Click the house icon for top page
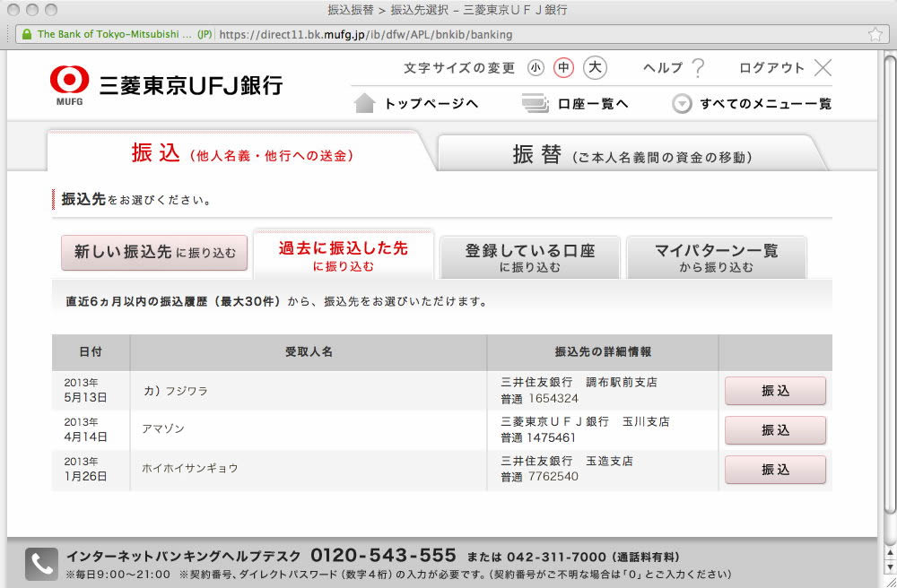The image size is (897, 588). [x=364, y=103]
